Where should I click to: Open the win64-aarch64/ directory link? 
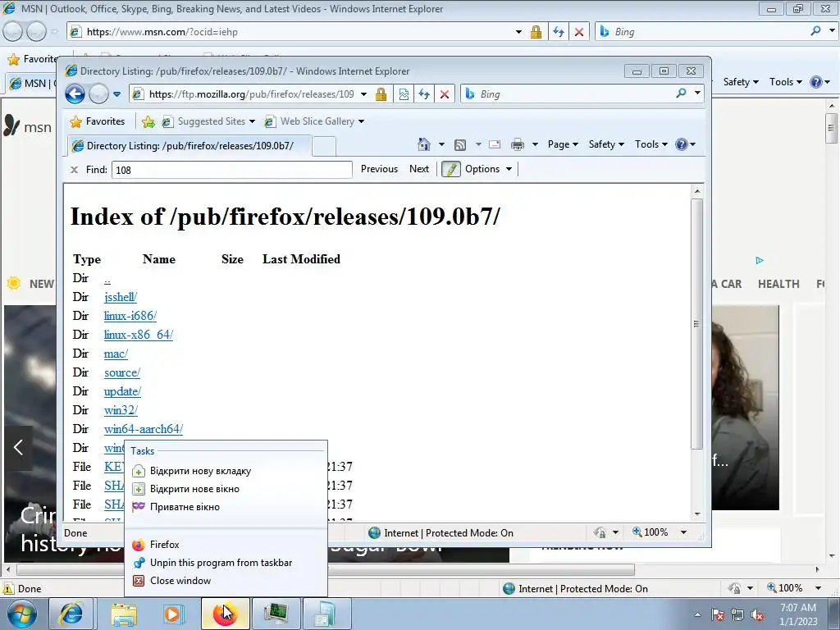144,428
